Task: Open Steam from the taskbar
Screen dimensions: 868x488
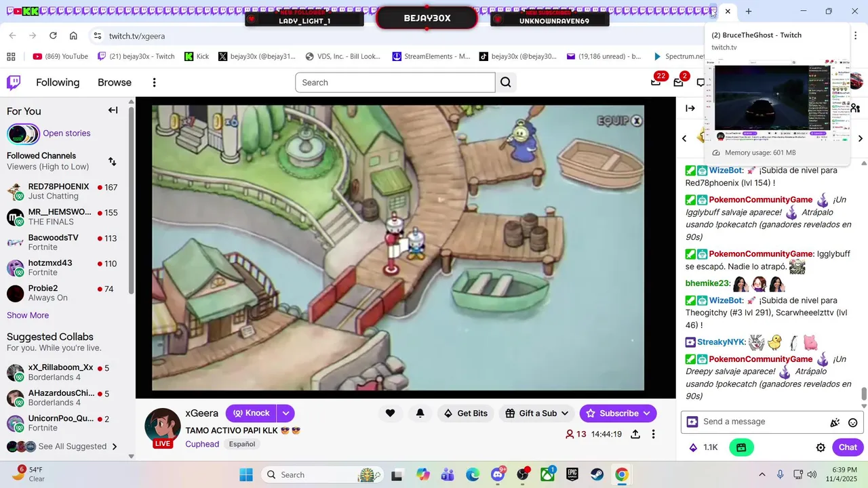Action: (597, 474)
